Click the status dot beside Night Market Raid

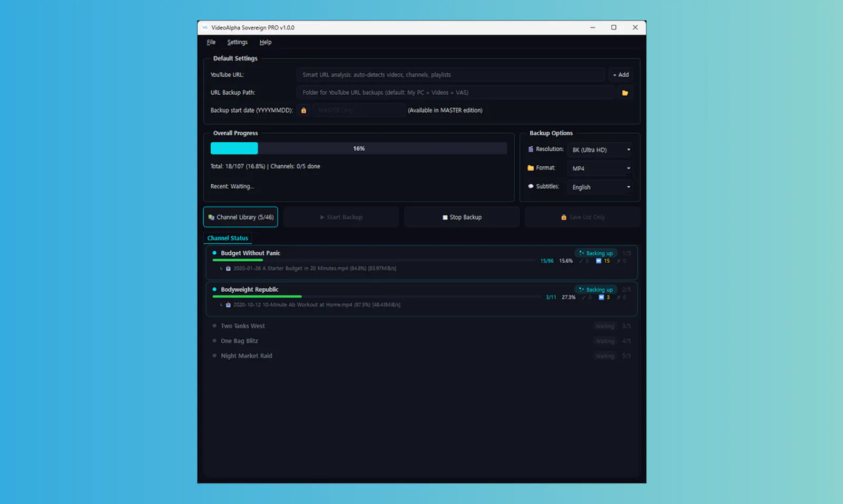[214, 355]
